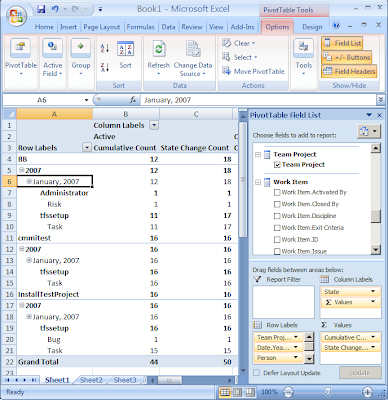
Task: Uncheck the Team Project field checkbox
Action: (277, 165)
